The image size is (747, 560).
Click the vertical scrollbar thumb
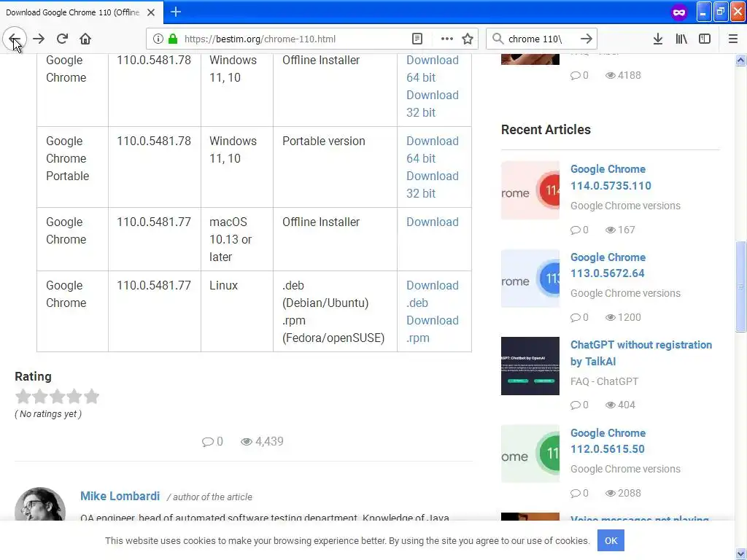[x=740, y=287]
